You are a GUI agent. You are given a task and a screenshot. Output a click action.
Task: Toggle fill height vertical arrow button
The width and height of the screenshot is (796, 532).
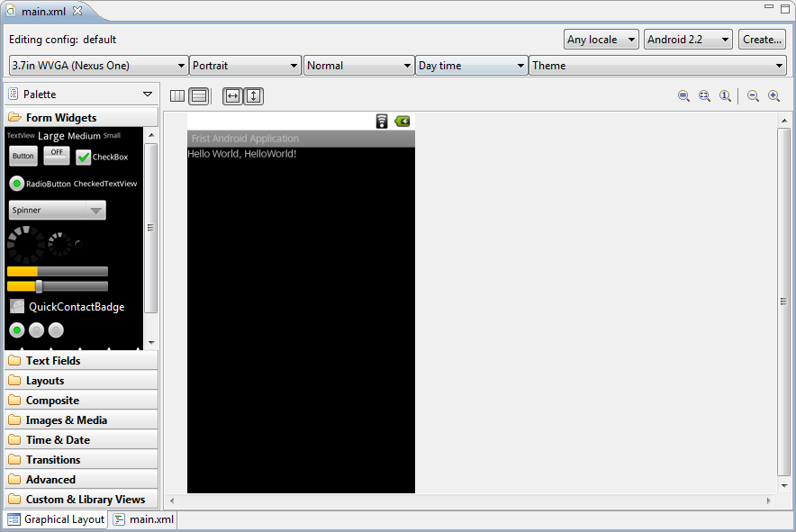tap(254, 96)
